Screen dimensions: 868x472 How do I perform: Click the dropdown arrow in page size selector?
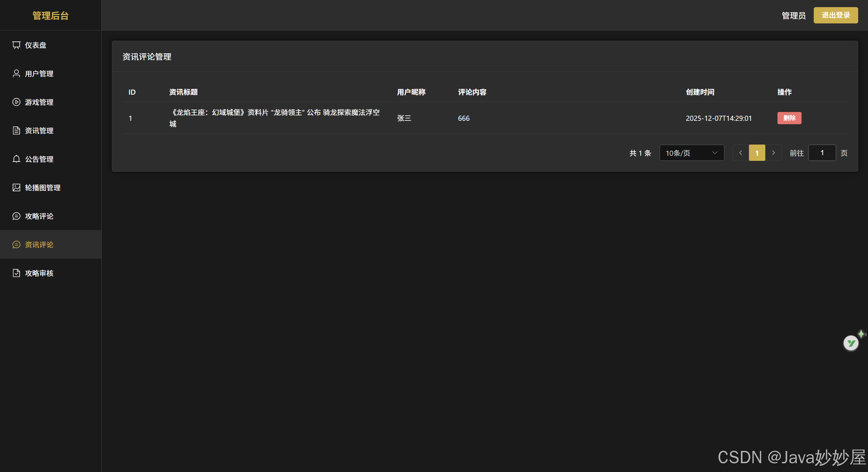tap(715, 153)
